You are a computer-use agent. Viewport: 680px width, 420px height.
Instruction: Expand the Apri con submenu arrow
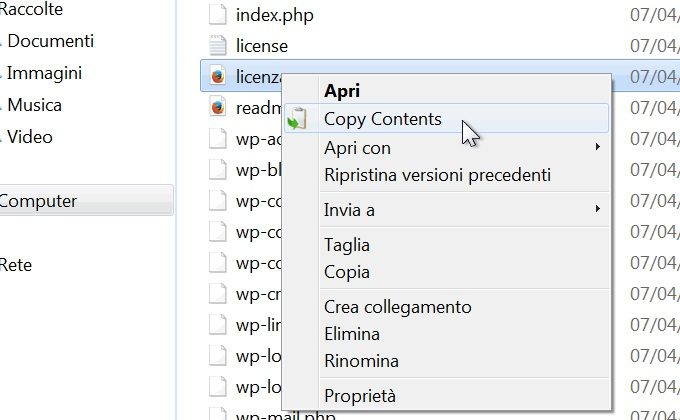[598, 148]
